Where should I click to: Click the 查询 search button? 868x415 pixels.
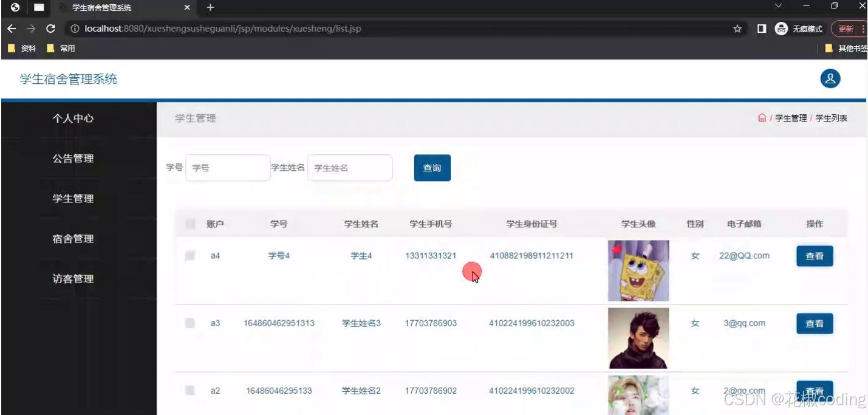point(432,168)
